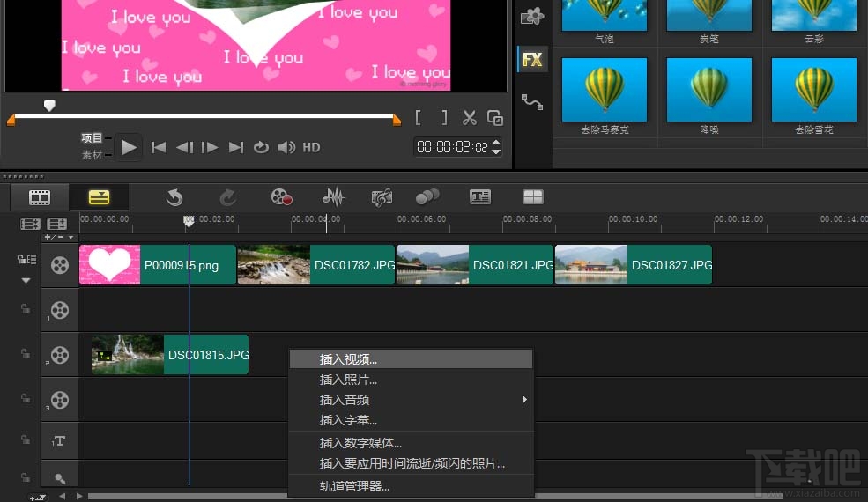Open the Path library icon below FX
868x502 pixels.
[532, 101]
